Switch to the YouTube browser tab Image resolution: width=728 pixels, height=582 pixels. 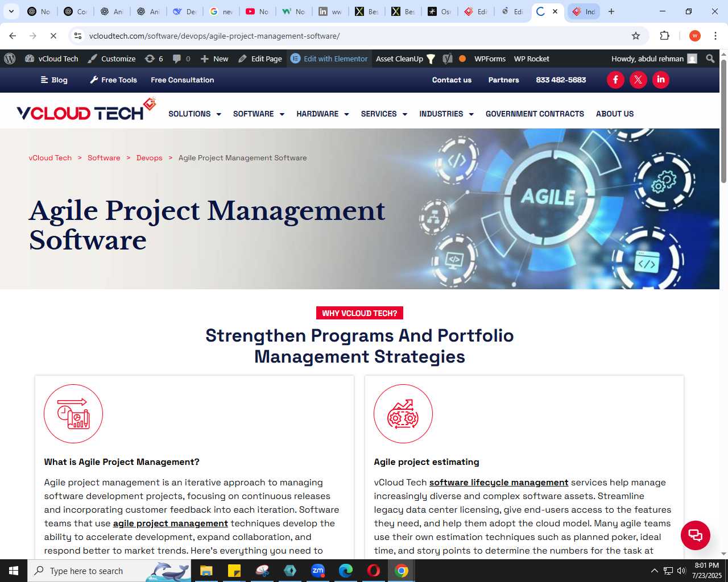257,11
